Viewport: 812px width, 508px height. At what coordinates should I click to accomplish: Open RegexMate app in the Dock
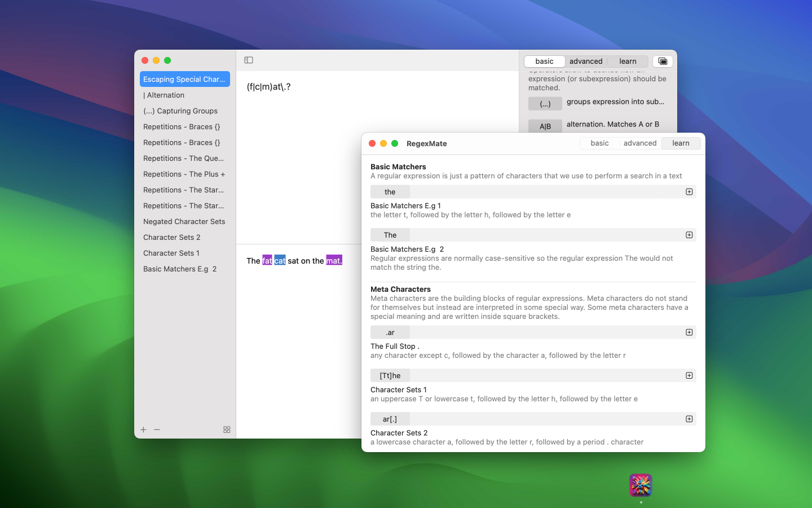coord(641,485)
